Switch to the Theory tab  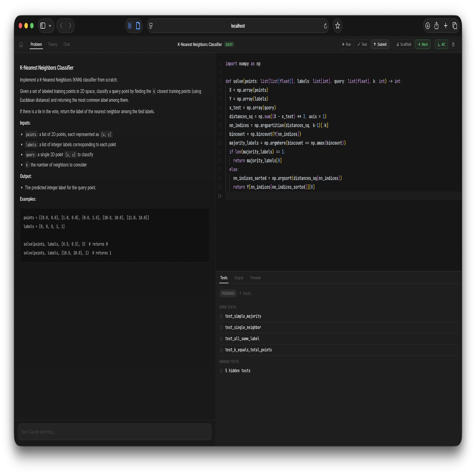pyautogui.click(x=53, y=44)
